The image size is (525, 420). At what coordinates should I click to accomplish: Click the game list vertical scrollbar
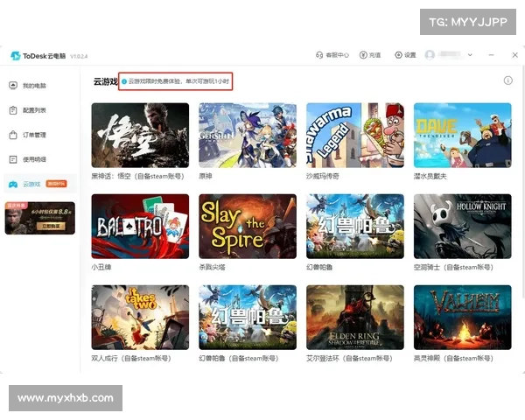[x=523, y=181]
